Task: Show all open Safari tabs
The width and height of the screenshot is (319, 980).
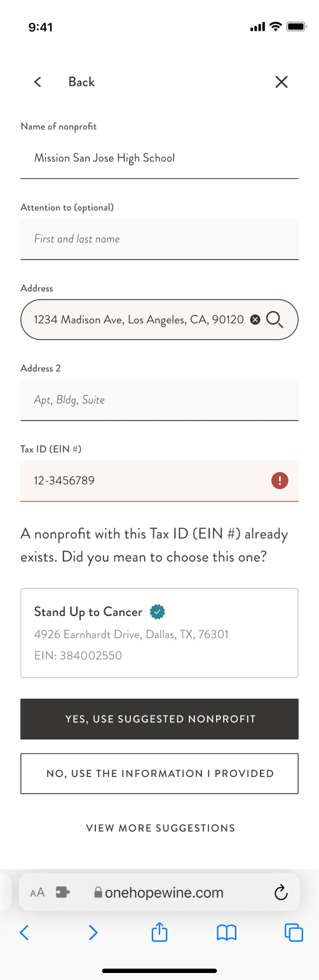Action: pos(294,932)
